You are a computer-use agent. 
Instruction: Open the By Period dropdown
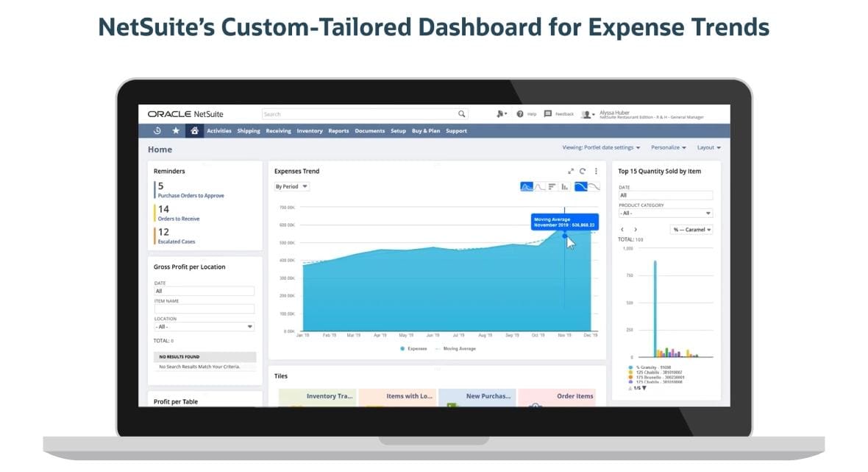292,187
